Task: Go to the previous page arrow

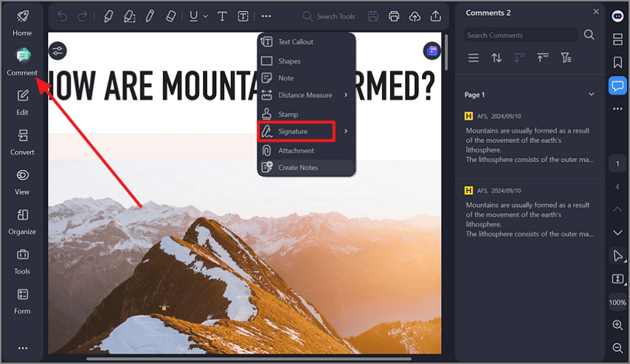Action: pos(617,209)
